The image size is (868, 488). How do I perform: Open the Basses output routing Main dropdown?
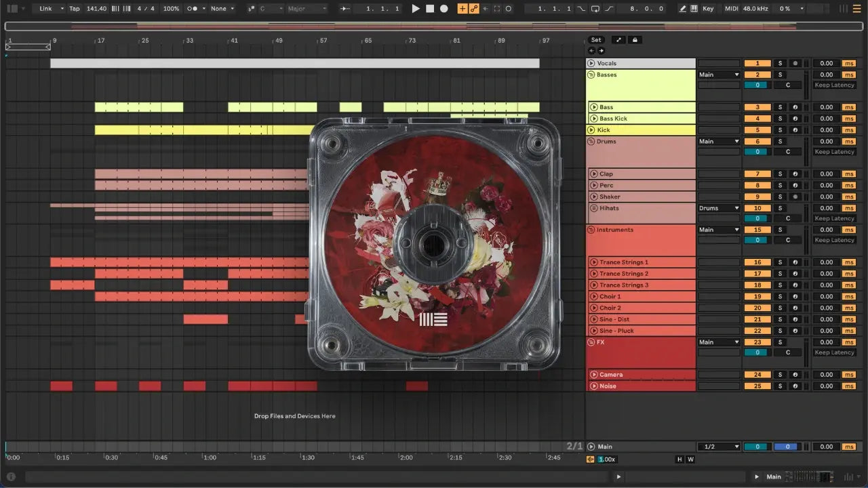719,75
